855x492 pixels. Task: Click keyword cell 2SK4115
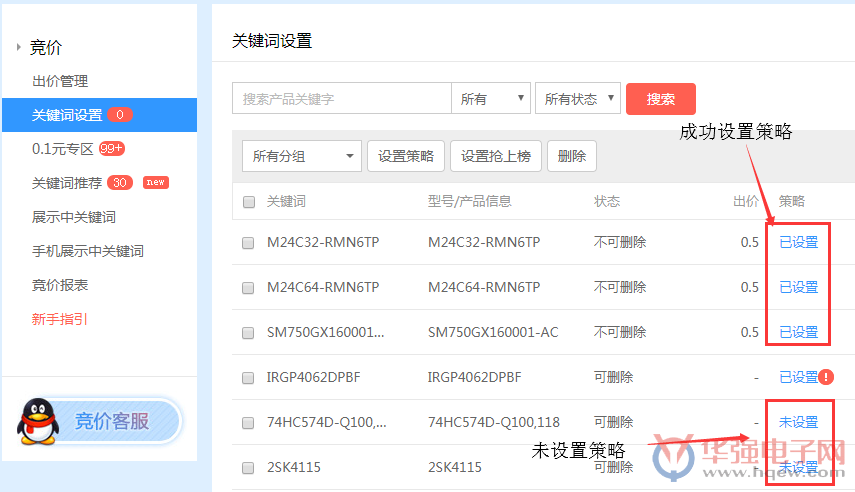(x=293, y=467)
